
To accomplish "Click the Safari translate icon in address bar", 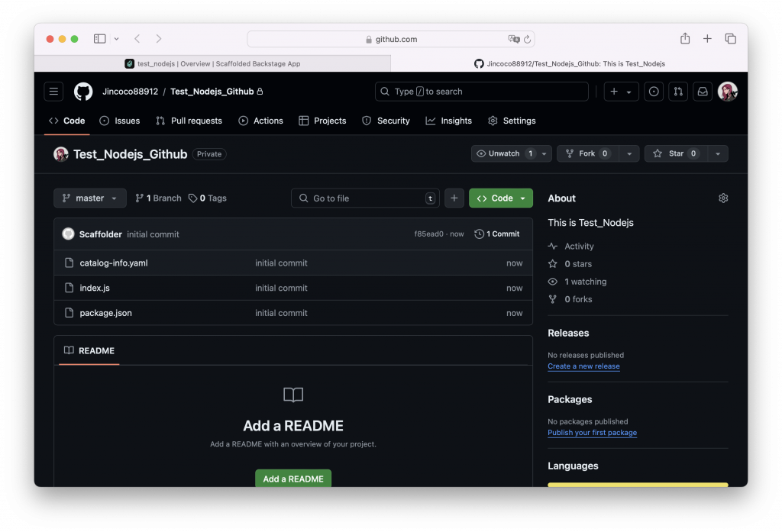I will click(514, 39).
